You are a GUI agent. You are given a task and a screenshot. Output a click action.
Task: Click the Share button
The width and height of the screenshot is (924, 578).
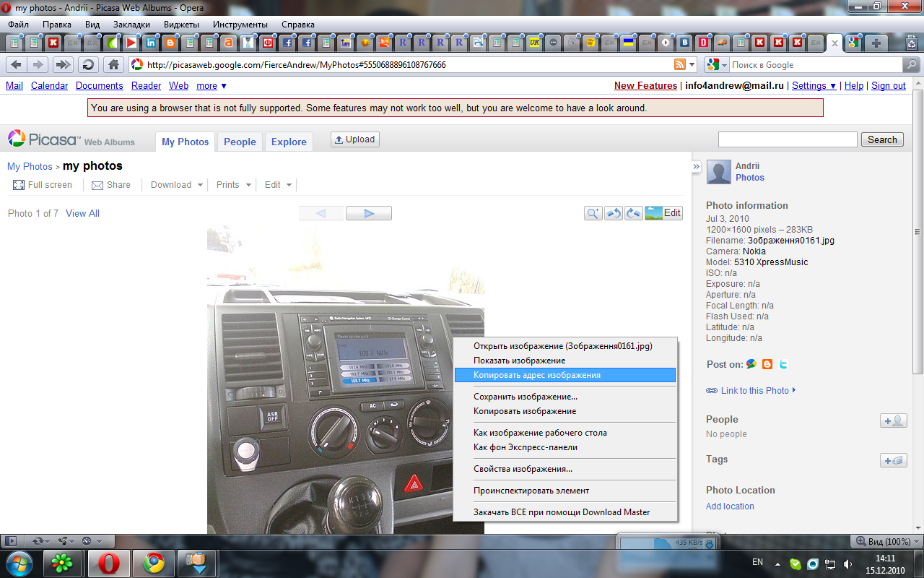111,185
